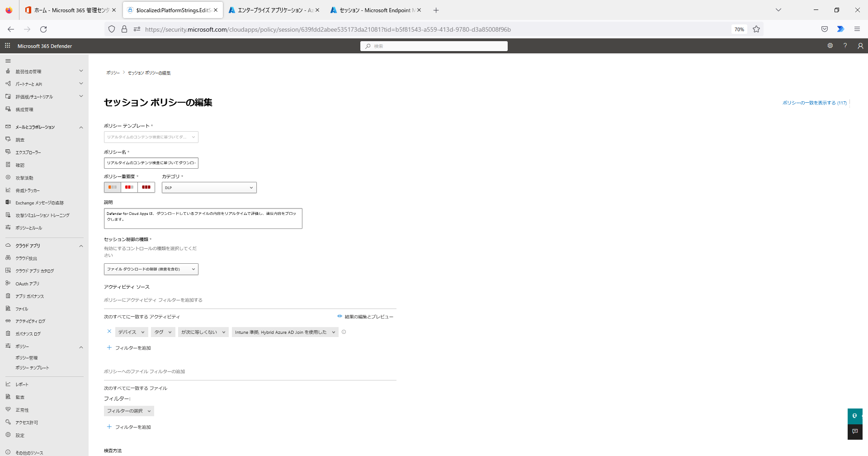The height and width of the screenshot is (456, 868).
Task: Open the chat feedback icon at bottom right
Action: point(855,432)
